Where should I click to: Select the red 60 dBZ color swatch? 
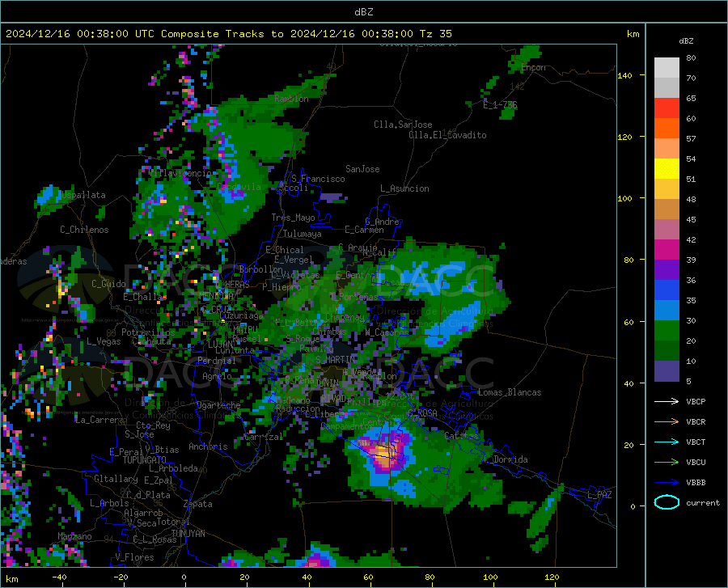point(667,108)
